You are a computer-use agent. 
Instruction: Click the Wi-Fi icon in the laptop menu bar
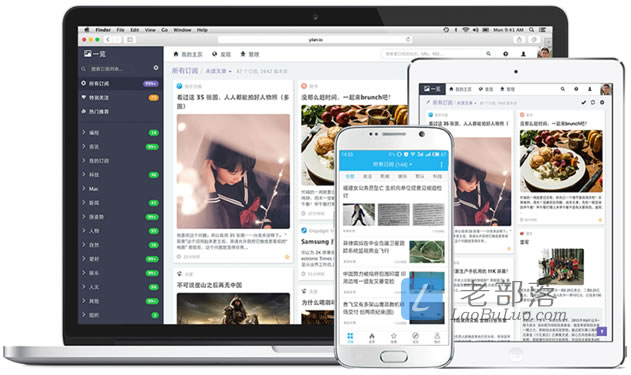(x=466, y=30)
